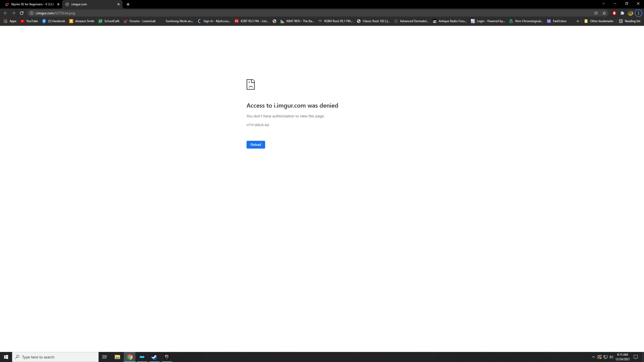
Task: Show hidden system tray icons
Action: click(593, 357)
